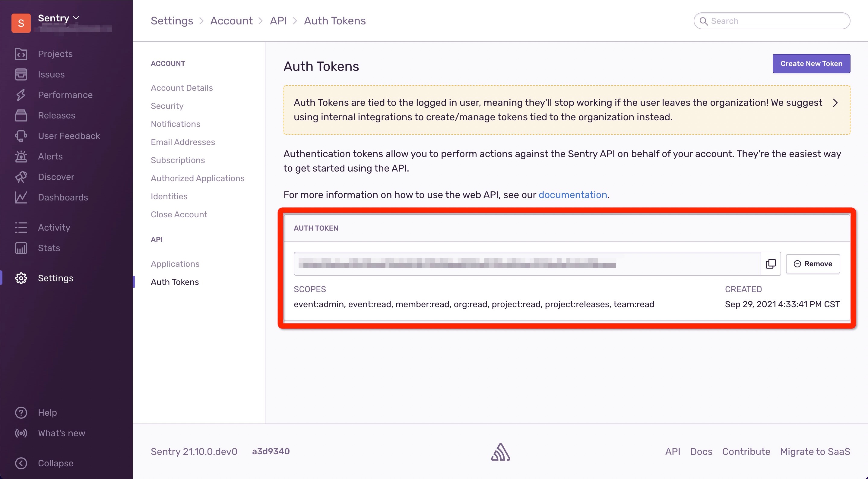The height and width of the screenshot is (479, 868).
Task: Click the Stats icon in sidebar
Action: (x=21, y=248)
